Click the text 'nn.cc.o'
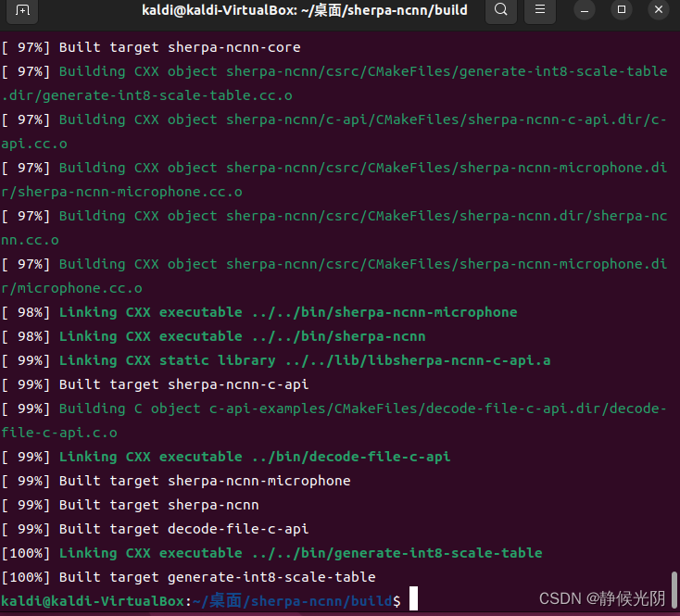The height and width of the screenshot is (616, 680). [30, 240]
